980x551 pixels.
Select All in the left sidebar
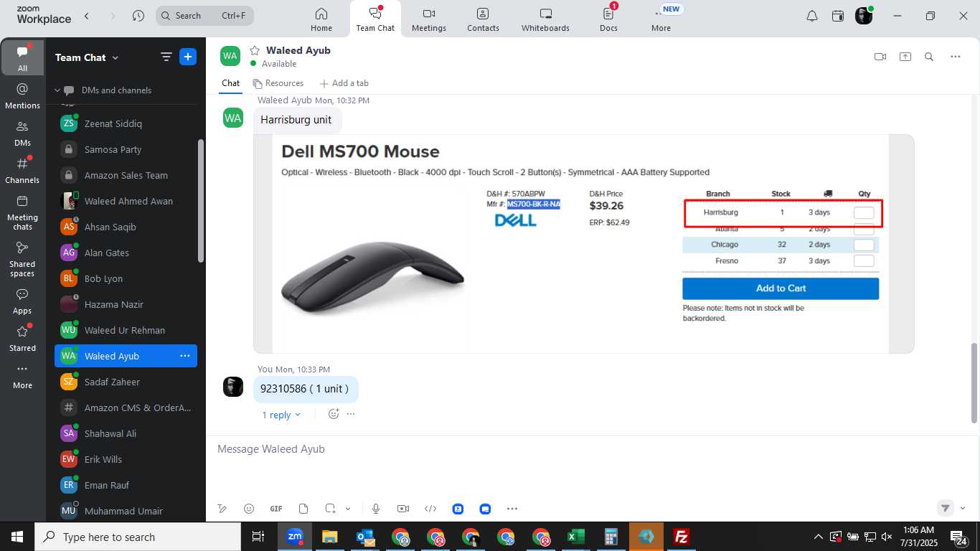click(22, 57)
